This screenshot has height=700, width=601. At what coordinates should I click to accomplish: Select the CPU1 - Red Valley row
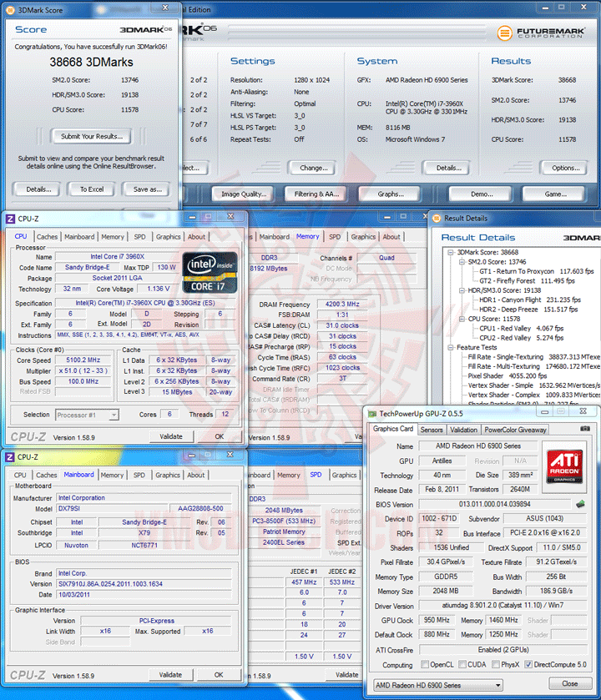[x=521, y=328]
